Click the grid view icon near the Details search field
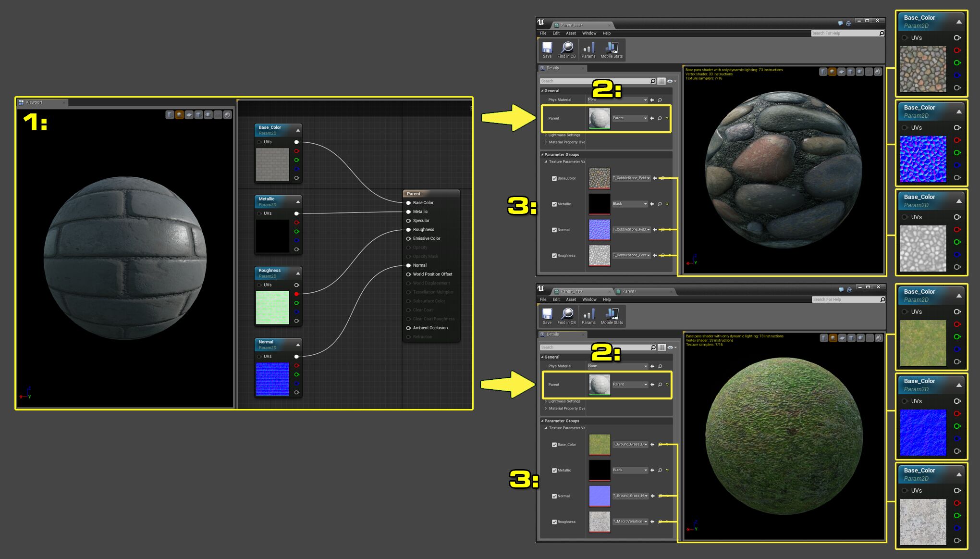 coord(662,81)
